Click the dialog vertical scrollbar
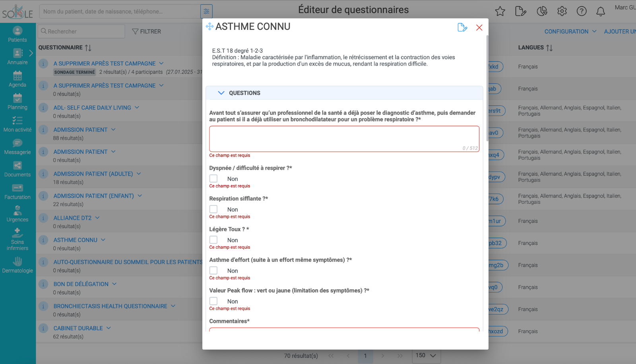The height and width of the screenshot is (364, 636). (x=487, y=88)
